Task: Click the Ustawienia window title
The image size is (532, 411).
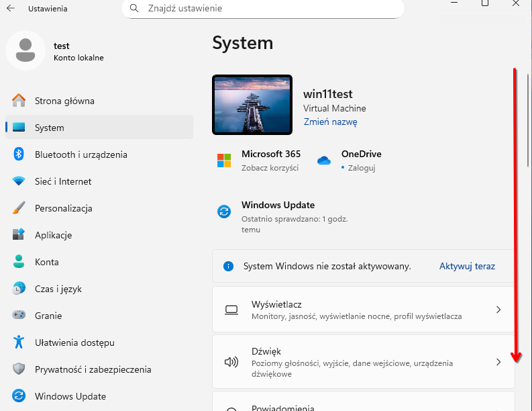Action: [x=48, y=9]
